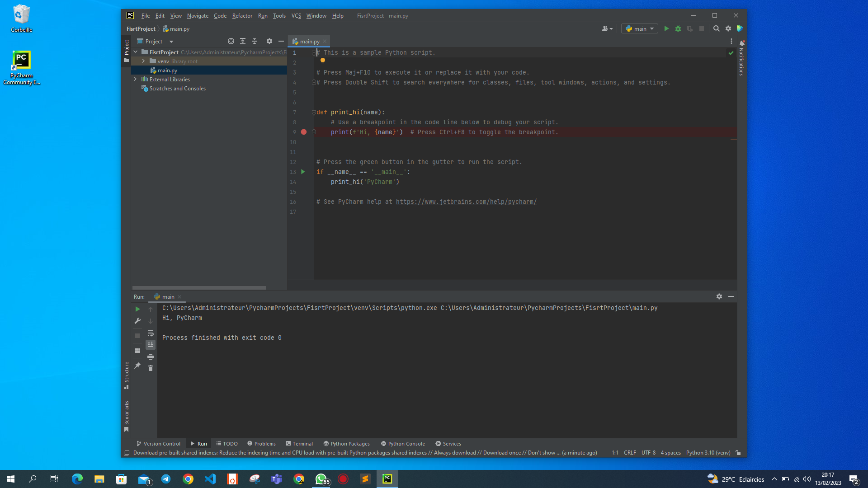Hide the Run tool window
This screenshot has width=868, height=488.
tap(731, 296)
